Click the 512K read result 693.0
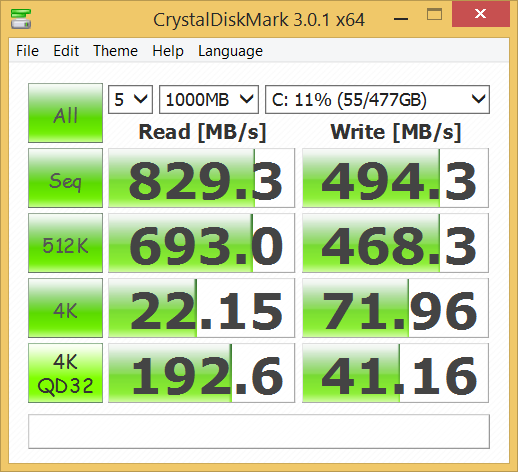This screenshot has height=472, width=518. (x=201, y=243)
